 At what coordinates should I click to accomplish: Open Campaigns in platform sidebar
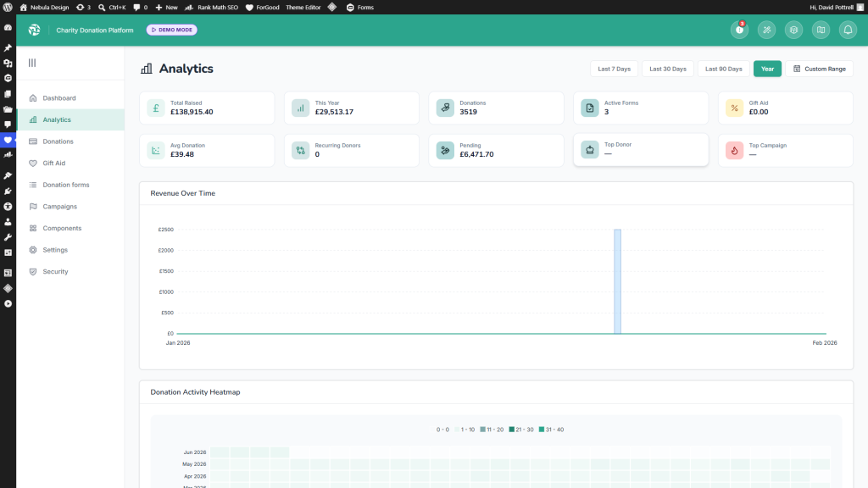[x=70, y=207]
